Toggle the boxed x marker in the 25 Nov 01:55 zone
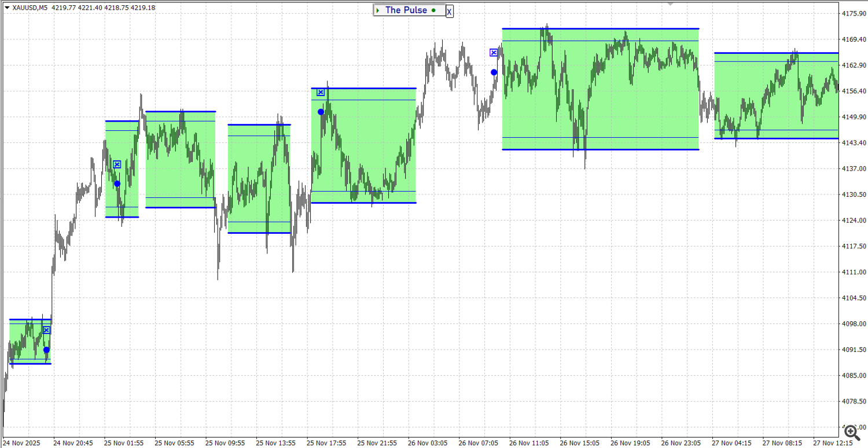This screenshot has width=868, height=448. (117, 164)
